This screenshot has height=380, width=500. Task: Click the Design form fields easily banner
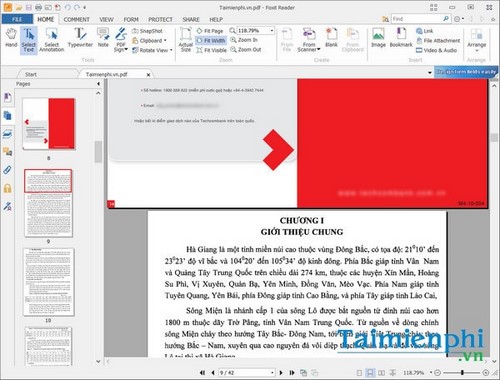[x=466, y=72]
